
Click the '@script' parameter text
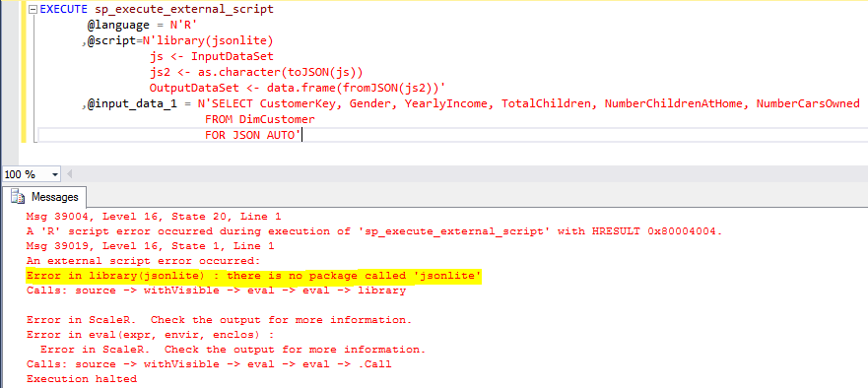[x=111, y=41]
